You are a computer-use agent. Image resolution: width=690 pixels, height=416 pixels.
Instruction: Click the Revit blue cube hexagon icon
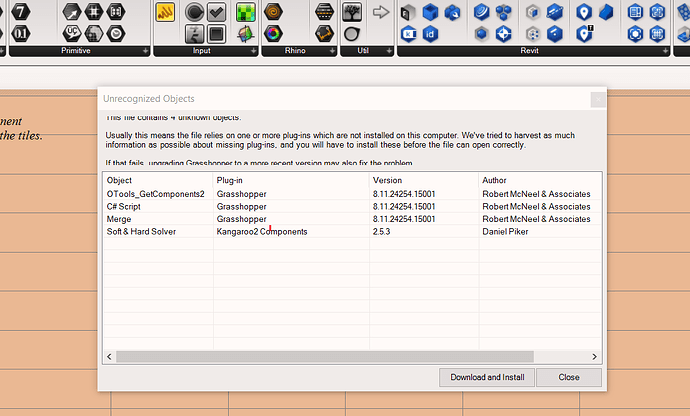pyautogui.click(x=430, y=12)
